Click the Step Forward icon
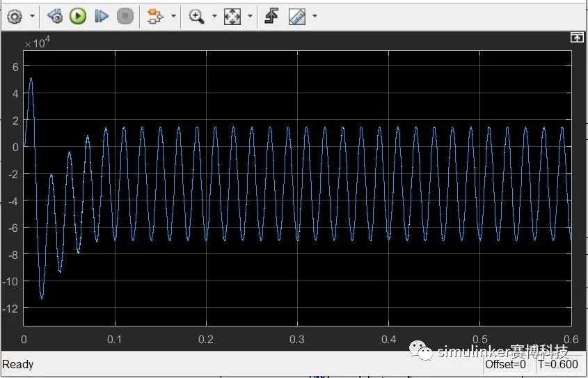 (102, 16)
